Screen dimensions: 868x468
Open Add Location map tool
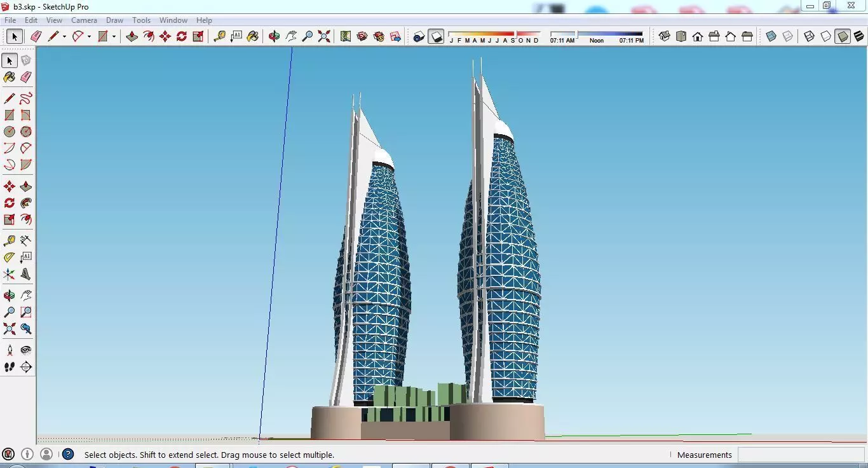pos(345,36)
